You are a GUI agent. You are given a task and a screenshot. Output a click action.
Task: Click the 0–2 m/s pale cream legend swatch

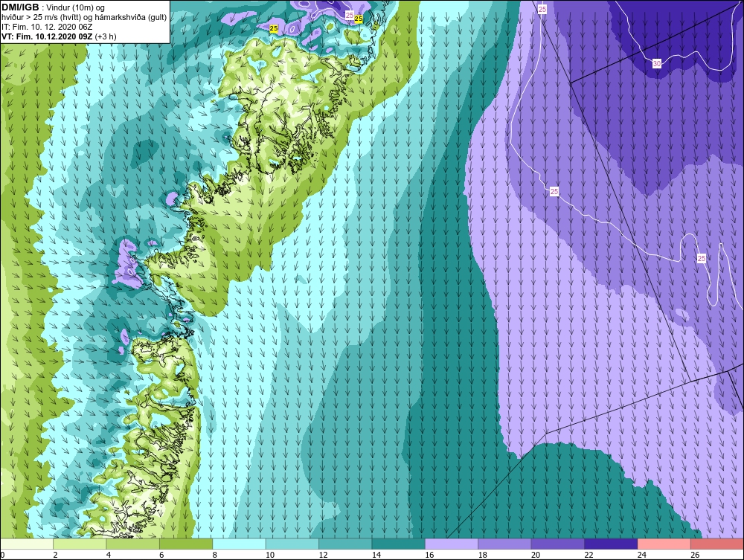point(27,544)
